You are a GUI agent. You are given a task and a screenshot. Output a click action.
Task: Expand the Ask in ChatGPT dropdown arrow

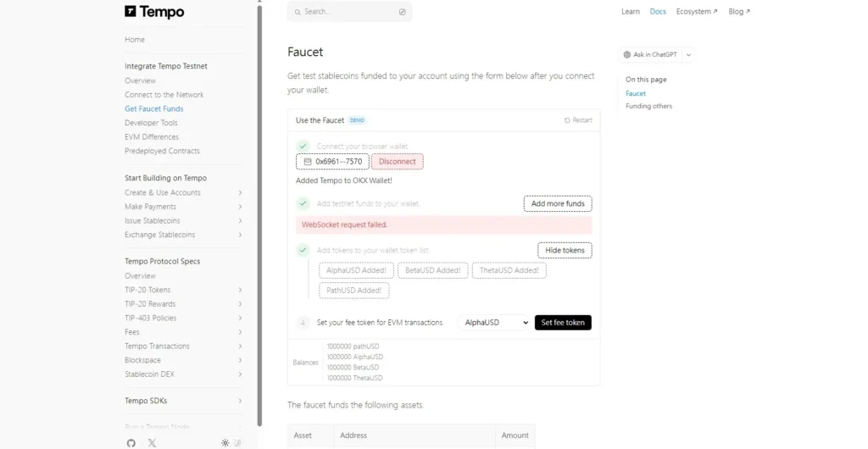pyautogui.click(x=688, y=55)
